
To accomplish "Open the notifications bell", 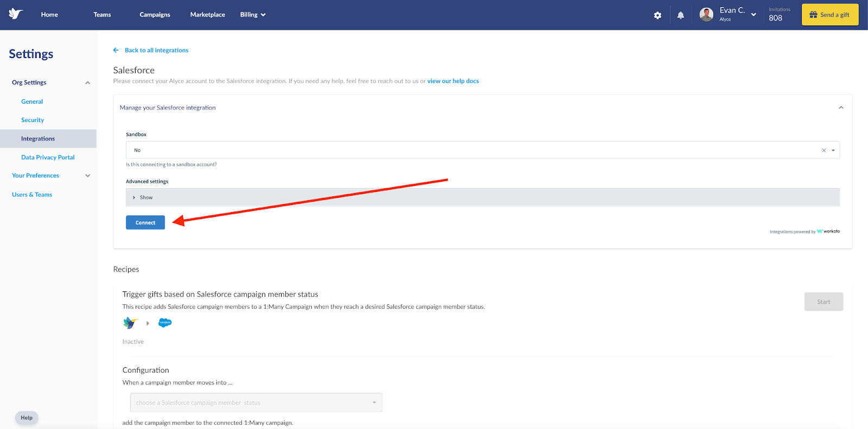I will click(x=680, y=15).
